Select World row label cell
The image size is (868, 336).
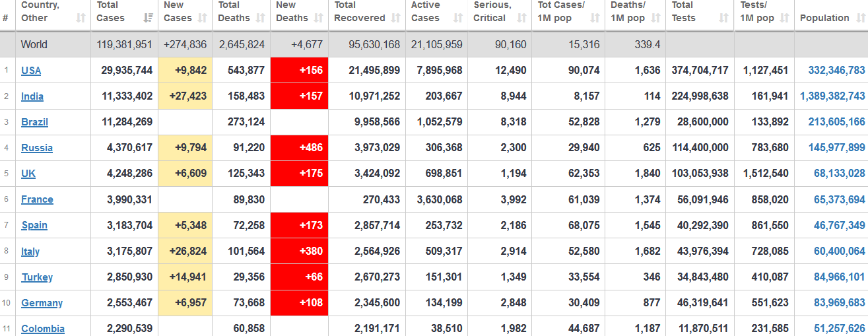53,45
